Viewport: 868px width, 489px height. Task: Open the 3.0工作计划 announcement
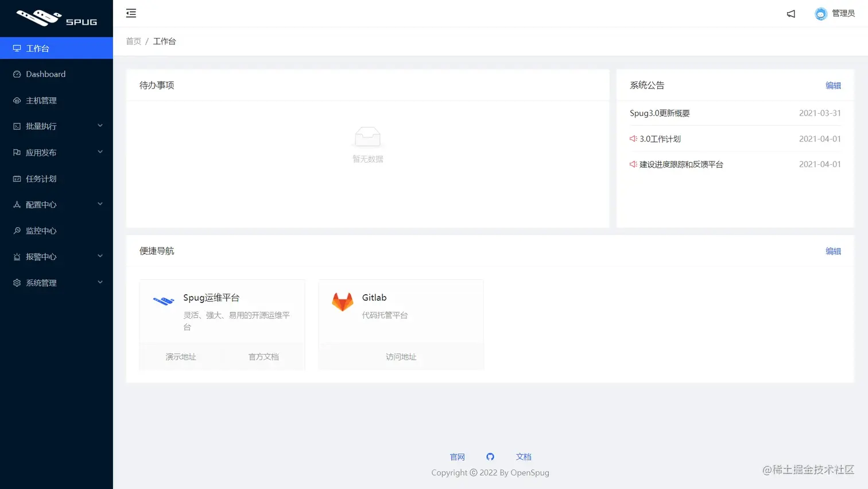[x=660, y=138]
